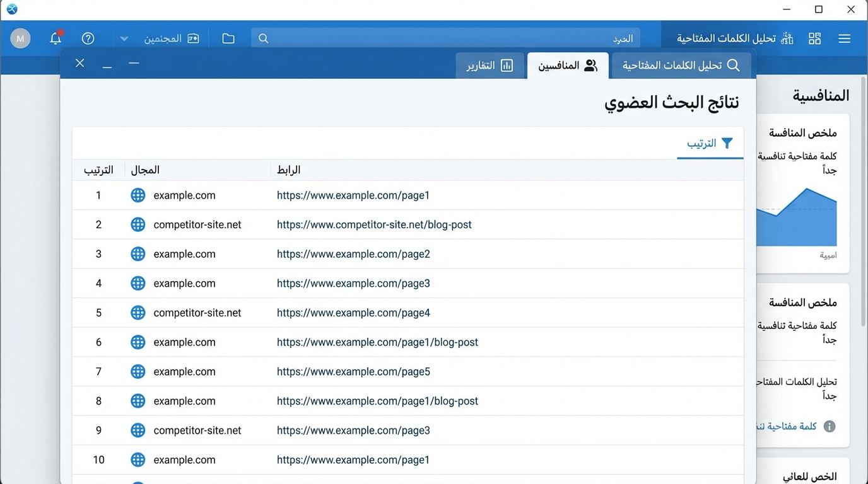Expand the dropdown chevron beside the competitors toolbar item
The width and height of the screenshot is (868, 484).
124,38
